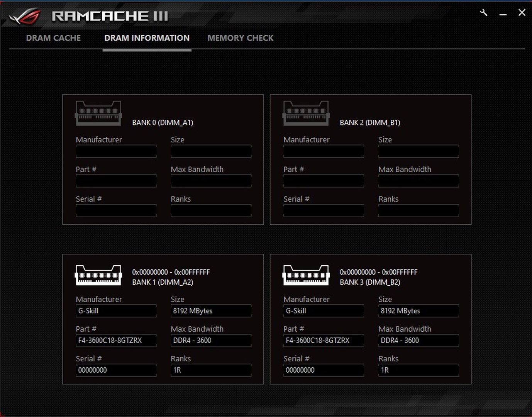Switch to the DRAM CACHE tab
Image resolution: width=532 pixels, height=417 pixels.
pos(53,38)
